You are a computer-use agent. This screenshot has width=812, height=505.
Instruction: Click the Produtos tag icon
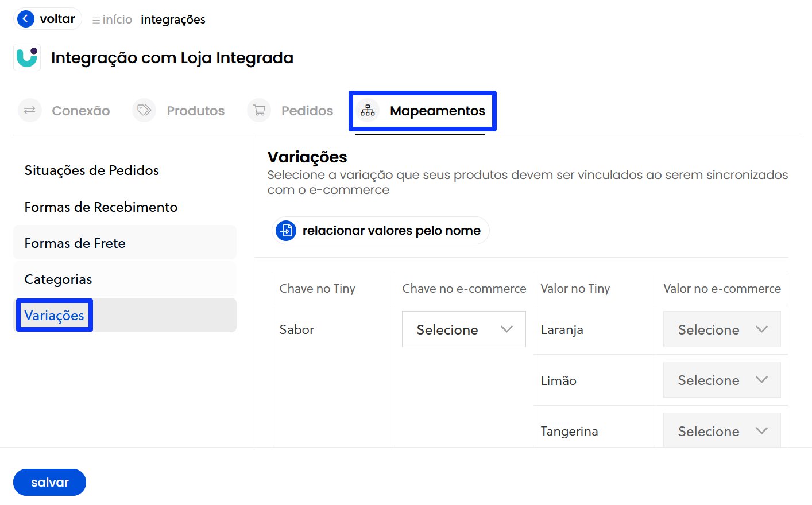click(144, 110)
